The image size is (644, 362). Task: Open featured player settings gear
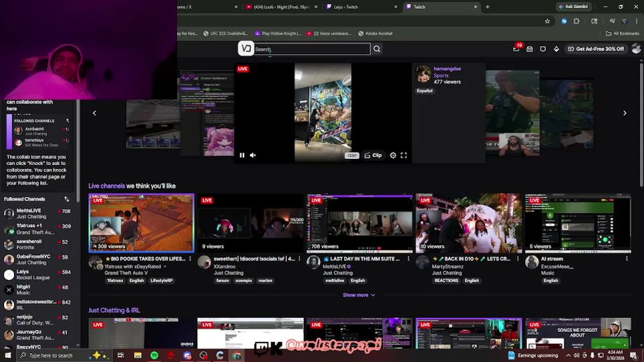[393, 155]
